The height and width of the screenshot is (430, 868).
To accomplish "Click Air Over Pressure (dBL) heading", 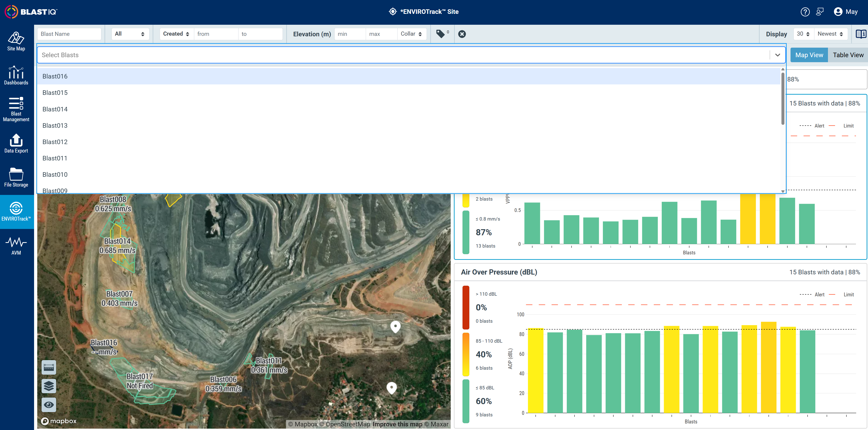I will point(499,272).
